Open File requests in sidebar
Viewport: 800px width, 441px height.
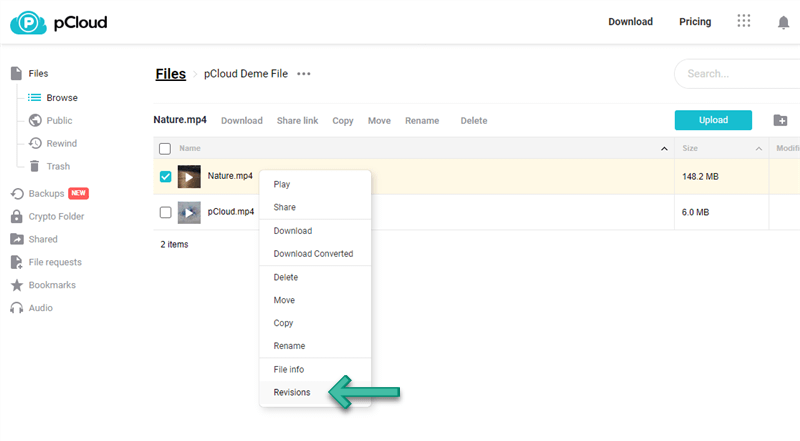[x=55, y=262]
